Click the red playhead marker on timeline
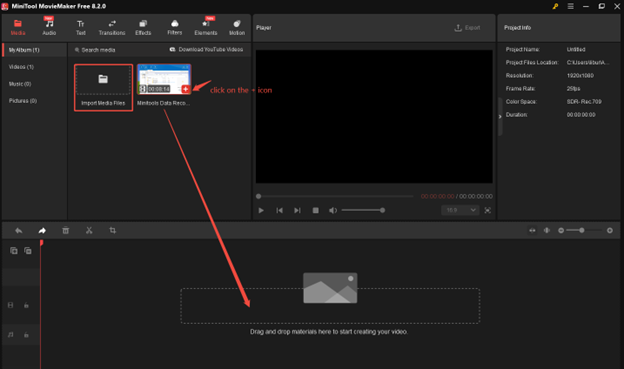Viewport: 624px width, 369px height. pyautogui.click(x=41, y=242)
